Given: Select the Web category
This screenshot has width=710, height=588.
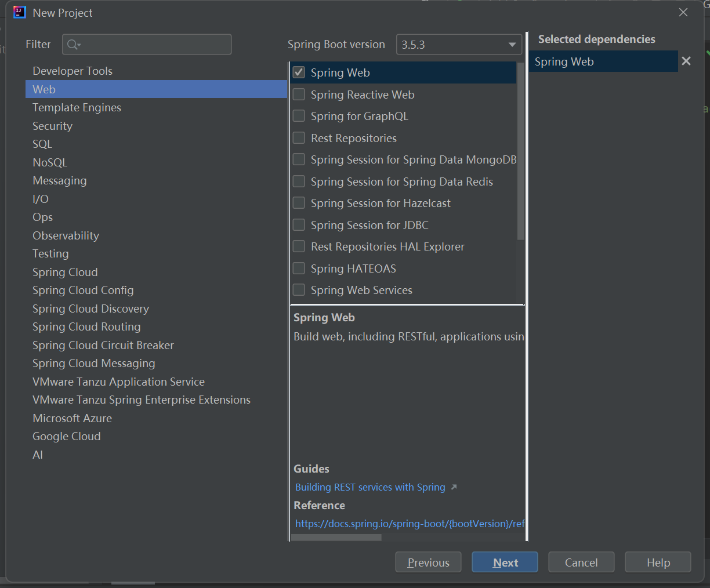Looking at the screenshot, I should click(156, 89).
